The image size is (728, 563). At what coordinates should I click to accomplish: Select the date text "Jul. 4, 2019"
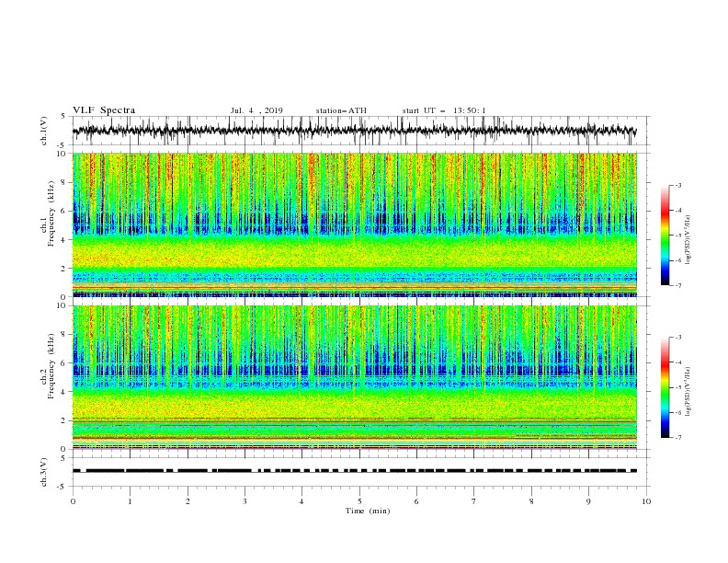256,110
